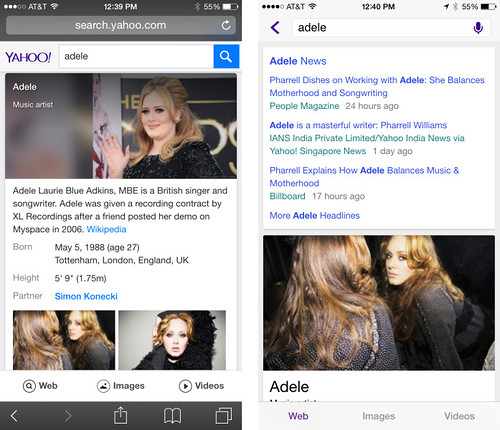Screen dimensions: 500x430
Task: Click the Yahoo search field containing adele
Action: click(136, 56)
